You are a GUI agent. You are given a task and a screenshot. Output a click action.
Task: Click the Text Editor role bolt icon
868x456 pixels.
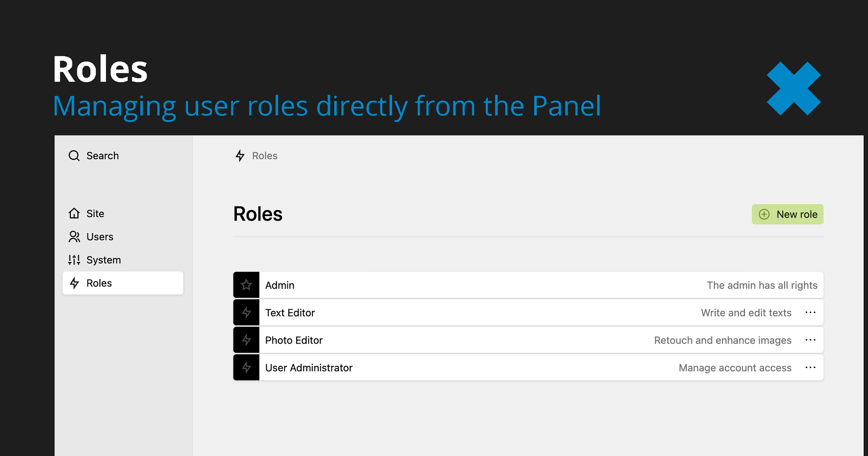(246, 313)
